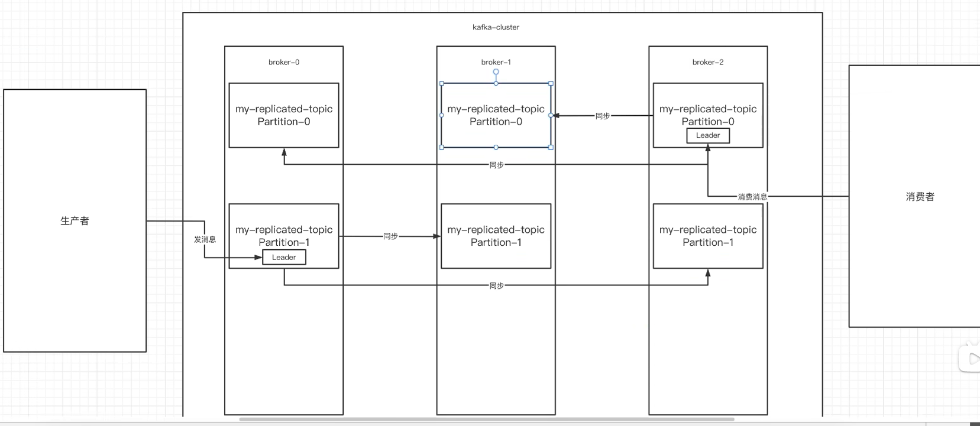Click the Leader tag in broker-0 Partition-1
The height and width of the screenshot is (426, 980).
(284, 257)
